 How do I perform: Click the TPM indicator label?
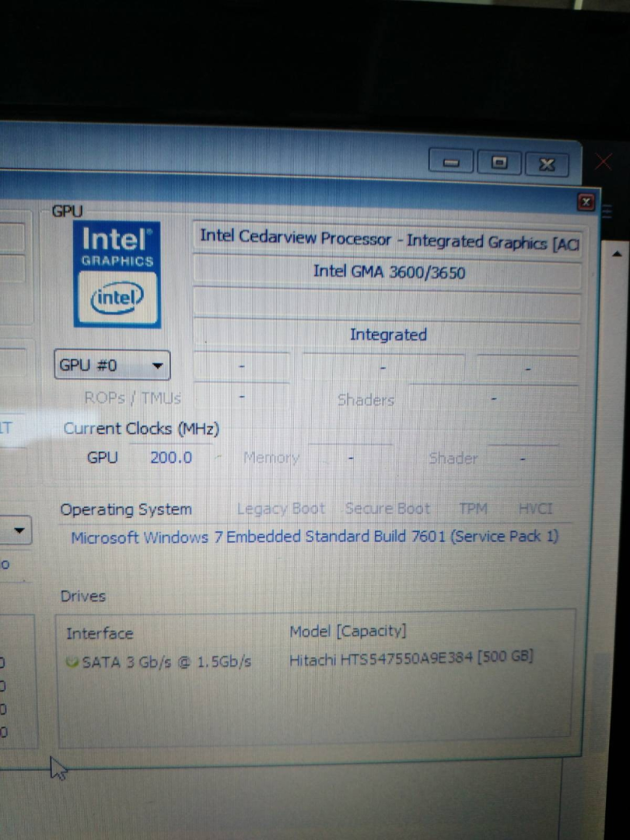coord(473,509)
